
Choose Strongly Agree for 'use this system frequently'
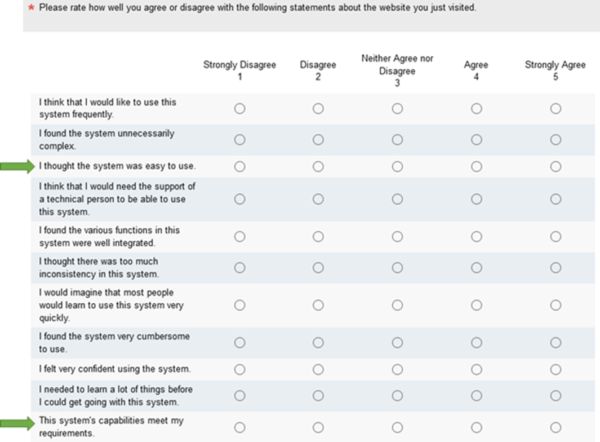tap(555, 108)
